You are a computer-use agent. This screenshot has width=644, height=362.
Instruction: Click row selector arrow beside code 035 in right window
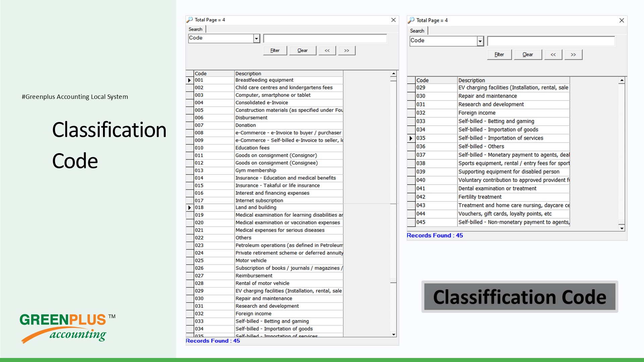point(411,138)
